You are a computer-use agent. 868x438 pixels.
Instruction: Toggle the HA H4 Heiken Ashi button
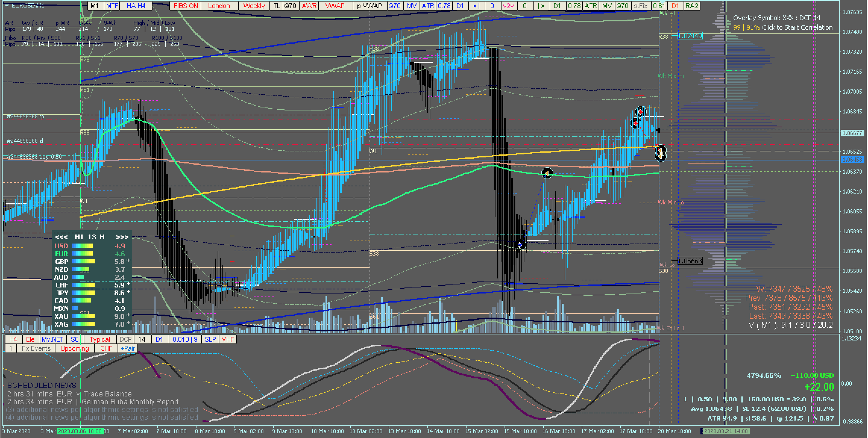tap(136, 6)
